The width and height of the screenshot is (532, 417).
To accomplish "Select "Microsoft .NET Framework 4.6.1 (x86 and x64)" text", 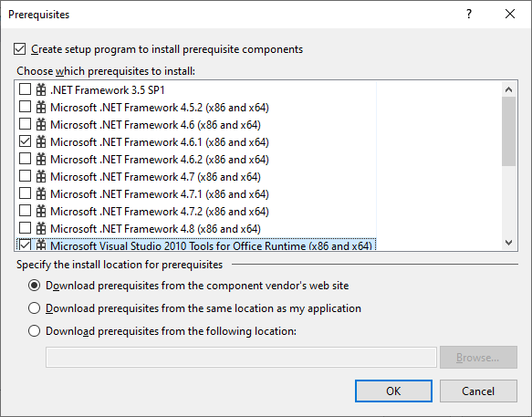I will tap(160, 141).
